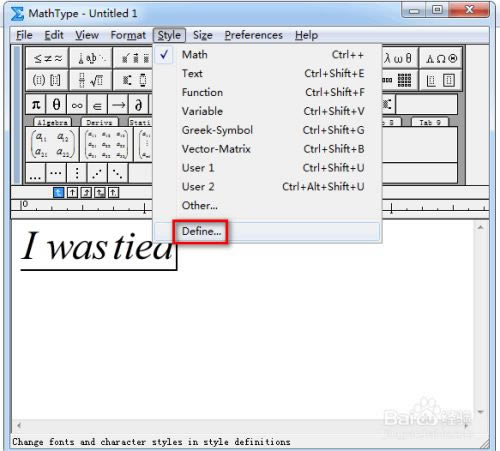Maximize the MathType window

437,10
